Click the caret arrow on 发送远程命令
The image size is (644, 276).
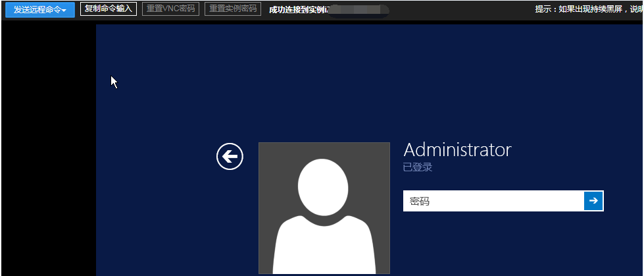(x=64, y=10)
